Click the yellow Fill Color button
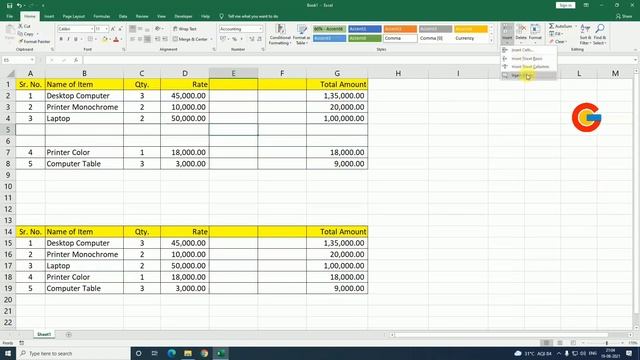The height and width of the screenshot is (360, 640). (x=104, y=39)
